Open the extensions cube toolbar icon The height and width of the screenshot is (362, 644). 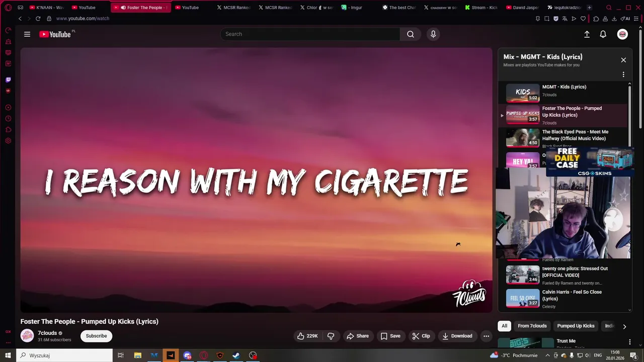coord(596,19)
